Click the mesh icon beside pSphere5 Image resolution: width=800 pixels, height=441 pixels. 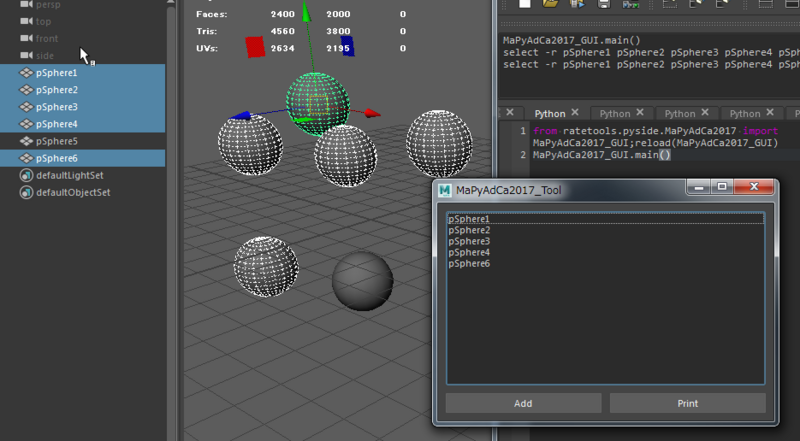[x=26, y=141]
